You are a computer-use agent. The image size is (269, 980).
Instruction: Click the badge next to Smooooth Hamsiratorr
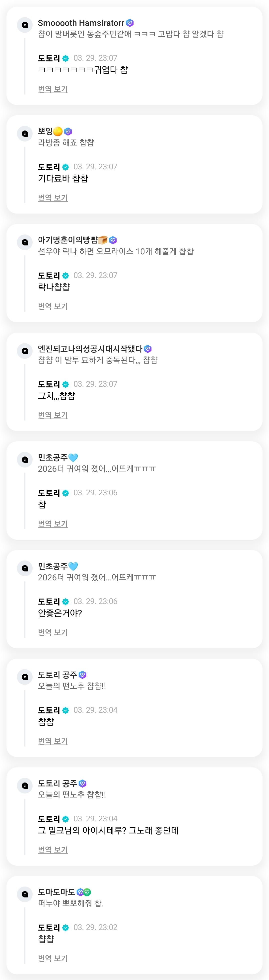click(x=130, y=23)
